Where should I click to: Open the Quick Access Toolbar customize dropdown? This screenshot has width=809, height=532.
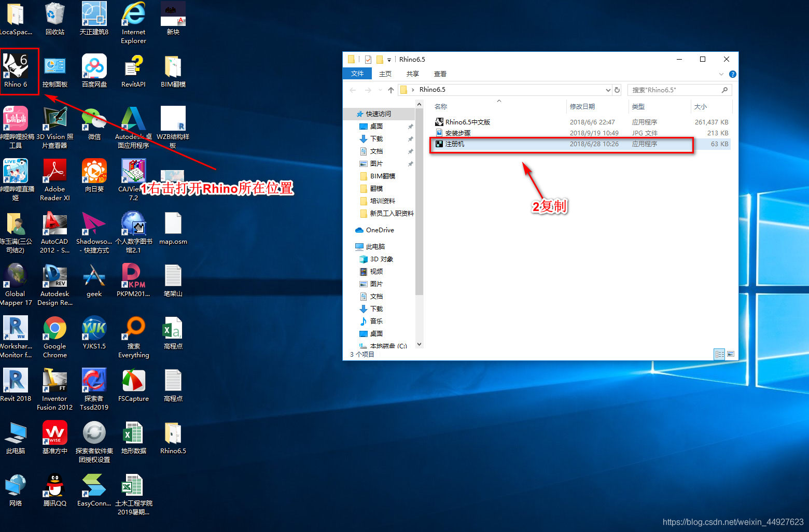point(389,60)
